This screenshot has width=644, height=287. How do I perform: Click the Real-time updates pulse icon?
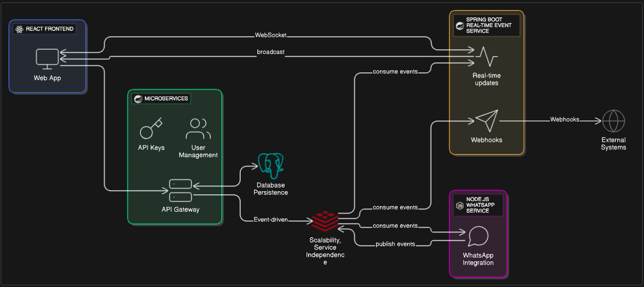pyautogui.click(x=486, y=56)
